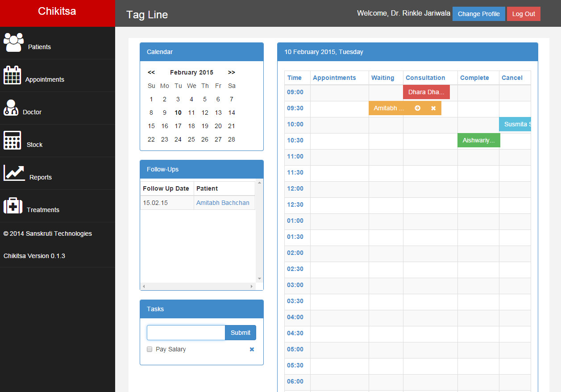Click the 15.02.15 follow-up date cell
This screenshot has width=561, height=392.
(167, 203)
